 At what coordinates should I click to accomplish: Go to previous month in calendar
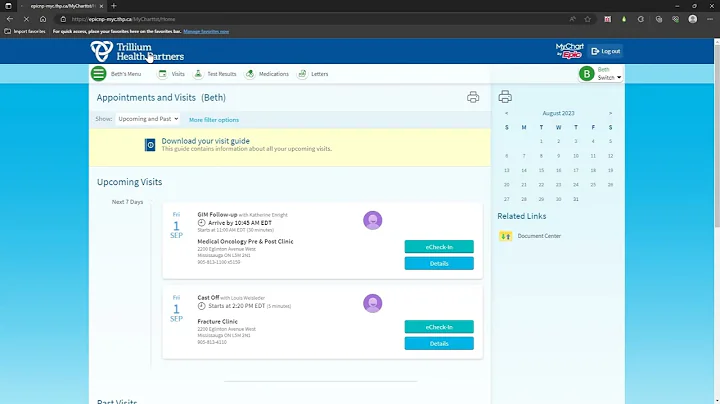coord(506,113)
